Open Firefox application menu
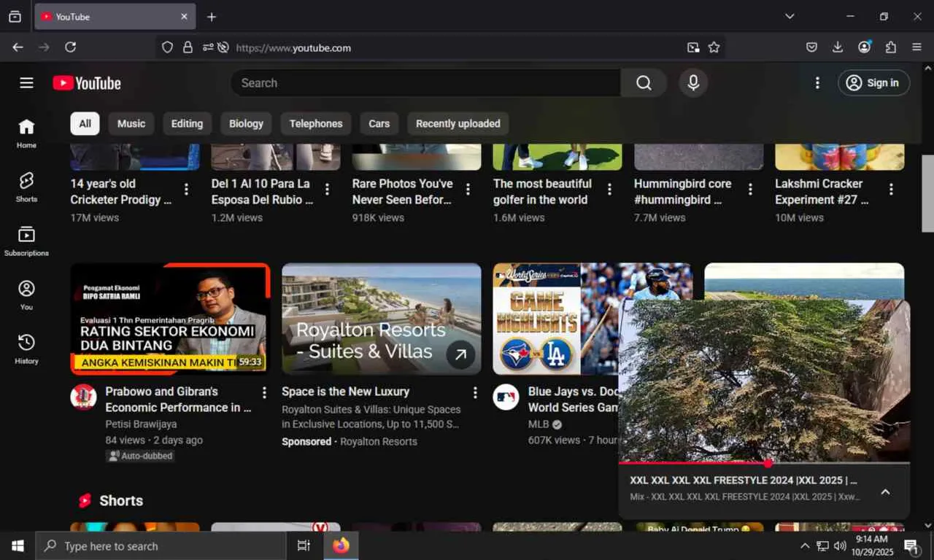Image resolution: width=934 pixels, height=560 pixels. (x=917, y=47)
